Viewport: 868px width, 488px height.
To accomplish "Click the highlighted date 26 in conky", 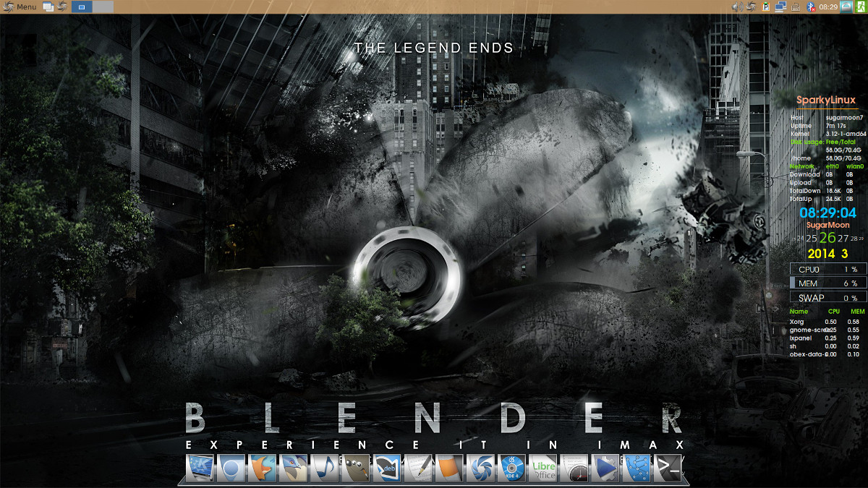I will click(827, 238).
